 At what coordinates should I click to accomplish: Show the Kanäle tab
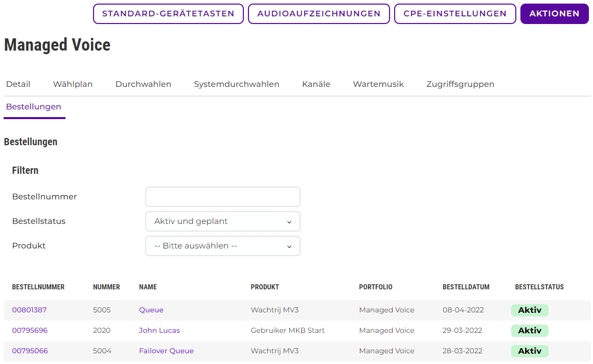coord(316,84)
